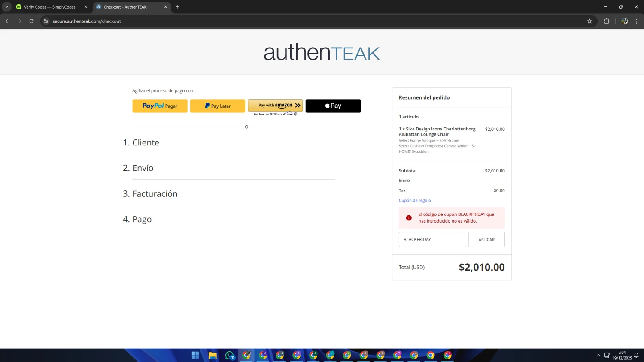Bookmark this page with the star icon

point(589,21)
